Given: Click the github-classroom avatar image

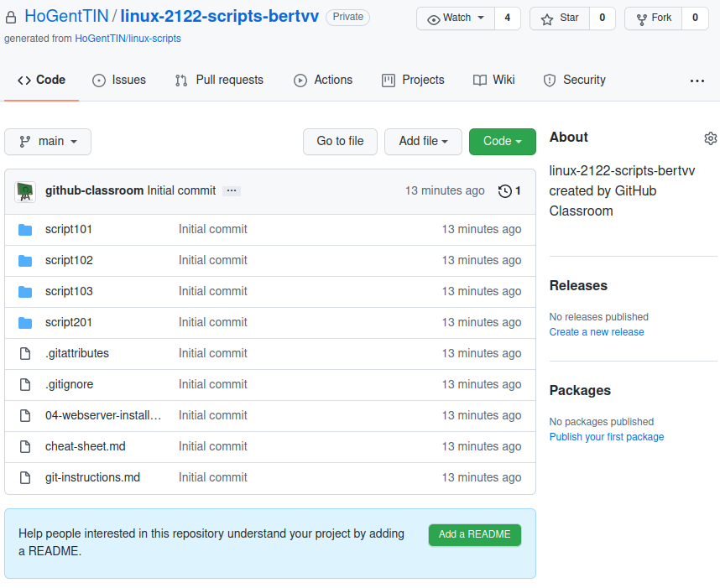Looking at the screenshot, I should point(25,191).
